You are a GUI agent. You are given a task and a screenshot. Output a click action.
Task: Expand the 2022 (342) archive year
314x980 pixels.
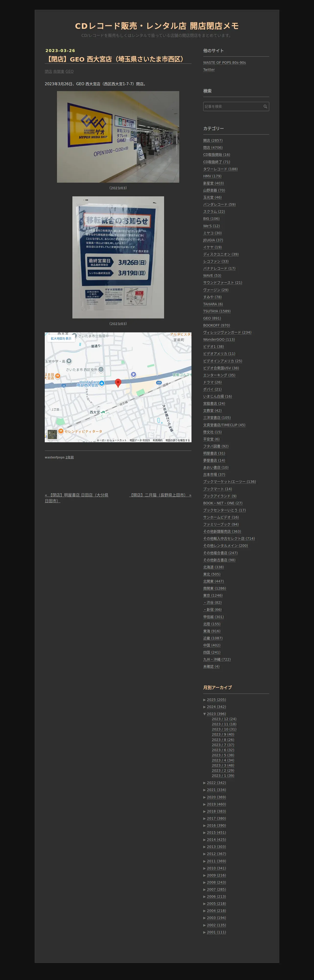tap(205, 782)
